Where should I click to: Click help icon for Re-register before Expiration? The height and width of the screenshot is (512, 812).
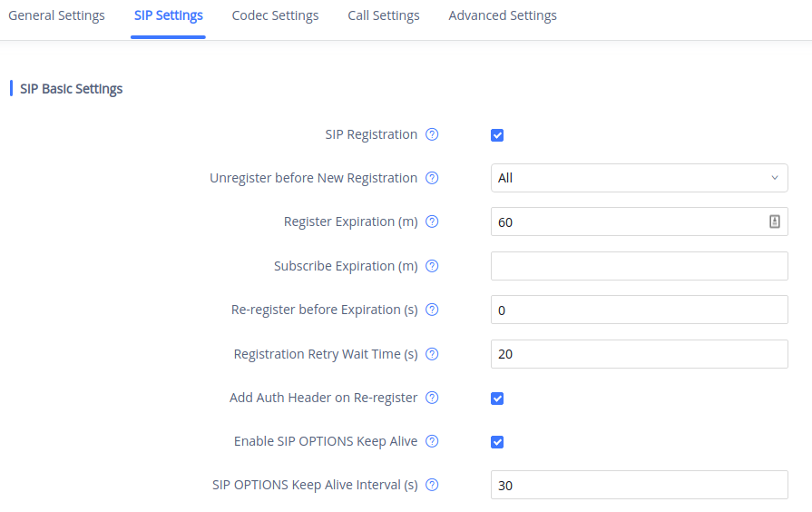432,310
